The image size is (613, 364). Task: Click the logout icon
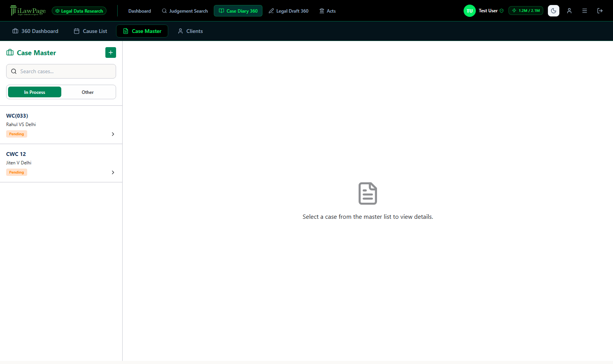coord(600,11)
